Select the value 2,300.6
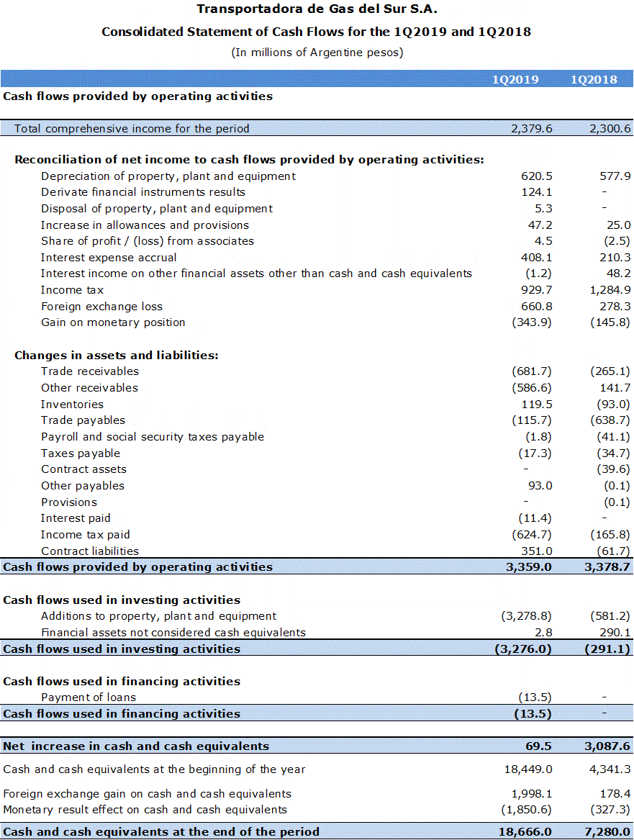This screenshot has width=634, height=840. (610, 129)
